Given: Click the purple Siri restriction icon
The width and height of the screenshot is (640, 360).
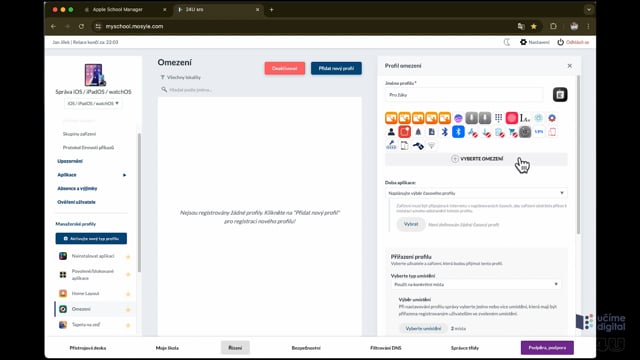Looking at the screenshot, I should point(458,118).
